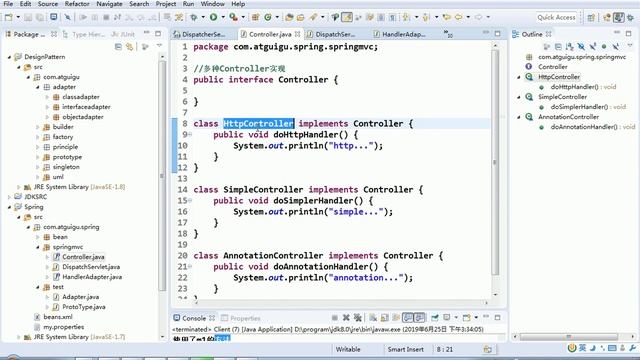640x360 pixels.
Task: Collapse the adapter package node
Action: (38, 87)
